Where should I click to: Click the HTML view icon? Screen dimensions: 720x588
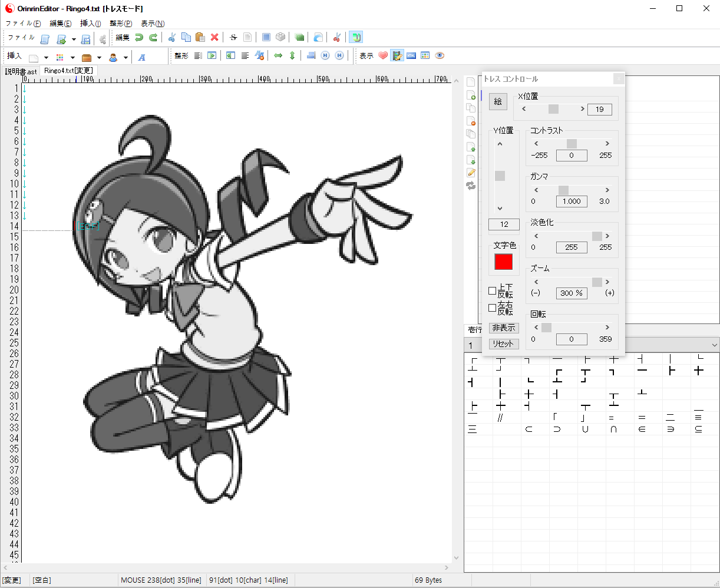[411, 56]
